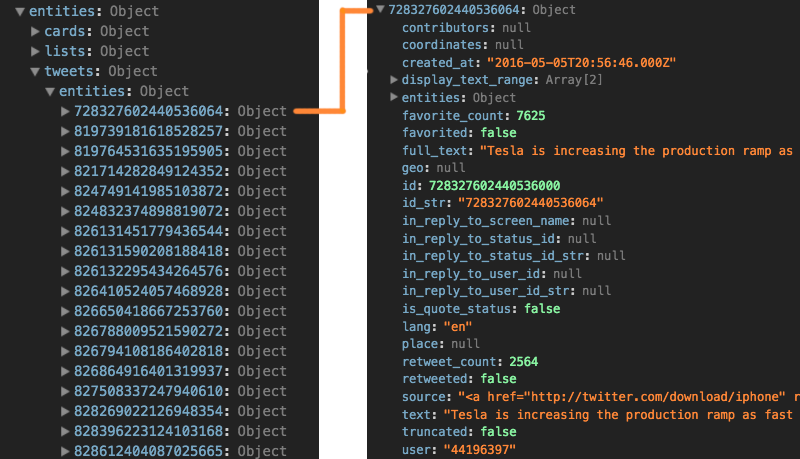Expand tweet 824749141985103872
The width and height of the screenshot is (800, 459).
pos(65,191)
